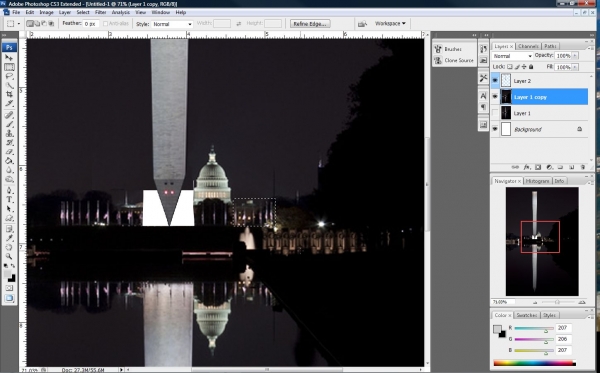Screen dimensions: 600x373
Task: Open the layer blend mode dropdown
Action: pos(512,56)
